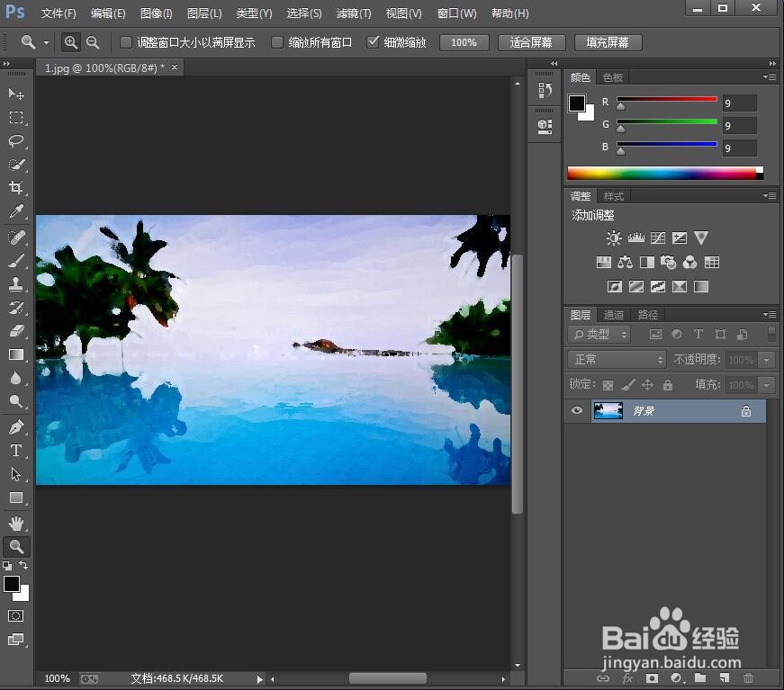
Task: Select the Zoom Out icon in options bar
Action: click(93, 41)
